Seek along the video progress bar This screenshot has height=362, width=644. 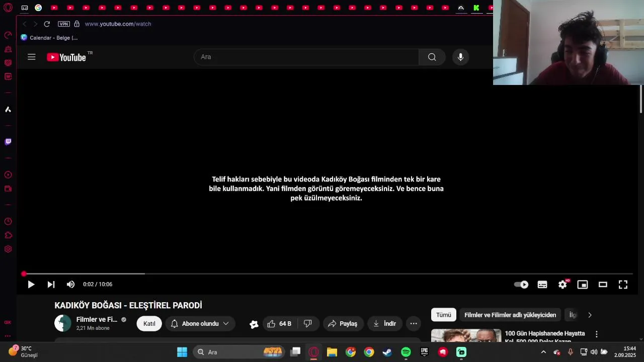coord(328,274)
